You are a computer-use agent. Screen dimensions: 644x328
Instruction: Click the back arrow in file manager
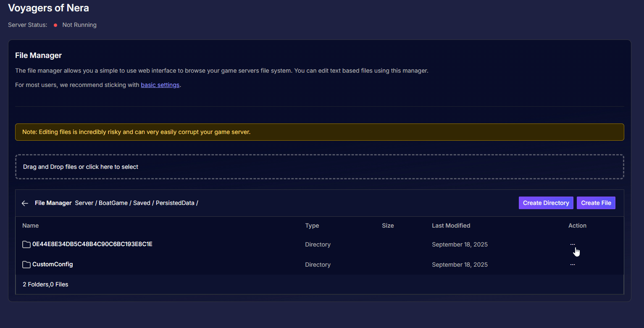(x=25, y=203)
